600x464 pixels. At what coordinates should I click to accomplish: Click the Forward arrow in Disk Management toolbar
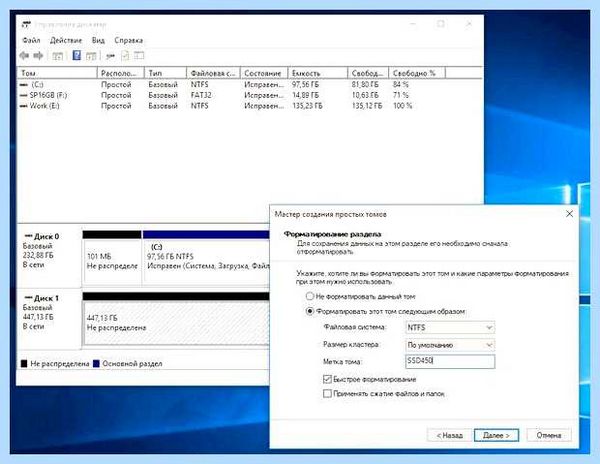(x=38, y=56)
